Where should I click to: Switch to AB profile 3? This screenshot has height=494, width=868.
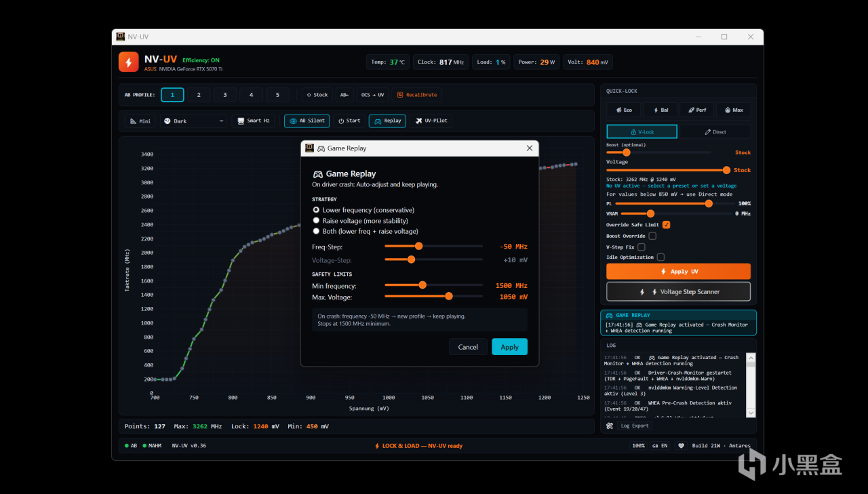point(225,95)
